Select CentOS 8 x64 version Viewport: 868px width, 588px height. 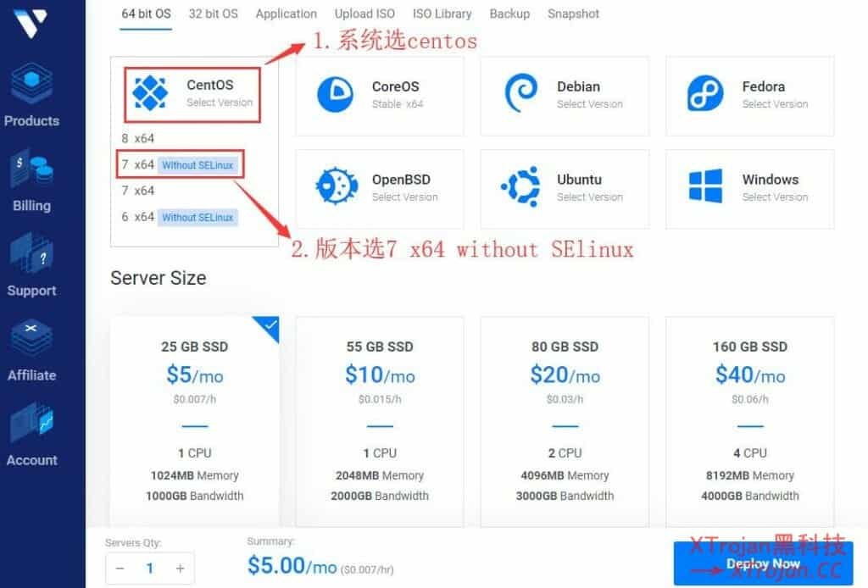click(136, 138)
